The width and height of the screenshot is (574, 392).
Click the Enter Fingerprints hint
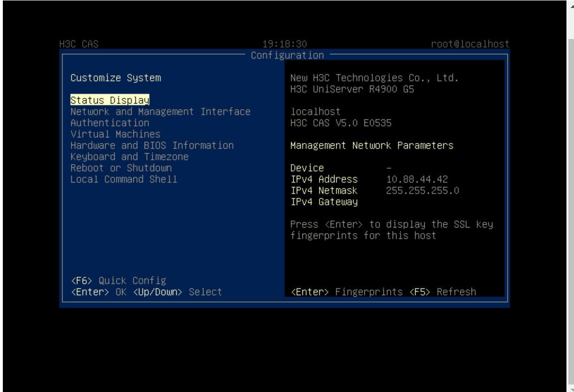click(347, 292)
